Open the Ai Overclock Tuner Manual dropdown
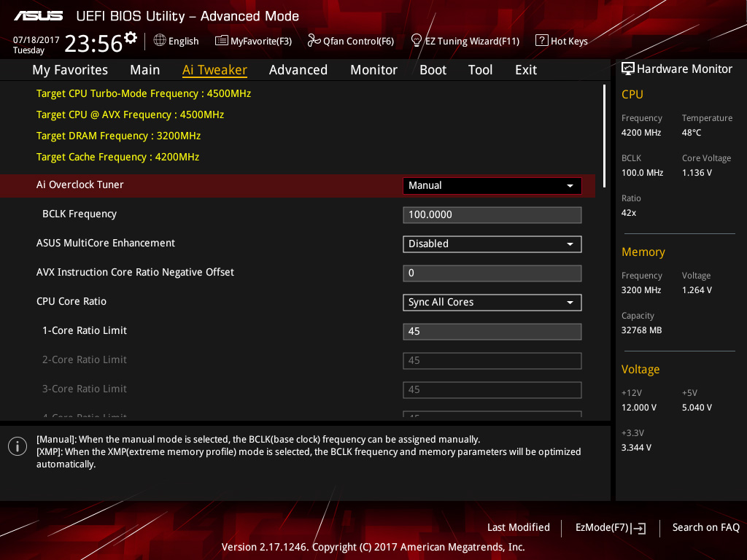This screenshot has width=747, height=560. pyautogui.click(x=492, y=186)
